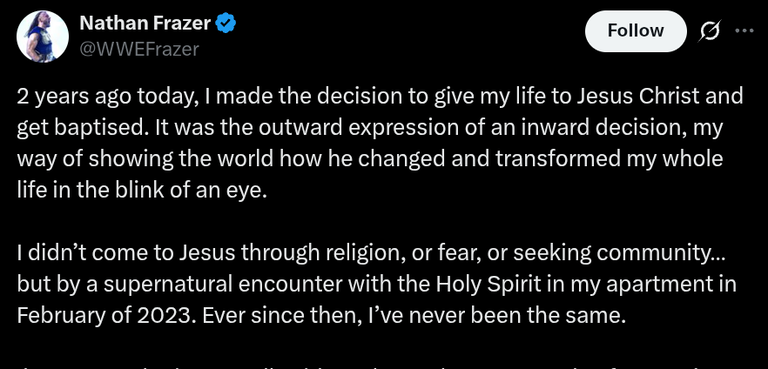Click the line "life in the blink of an eye."

coord(143,191)
